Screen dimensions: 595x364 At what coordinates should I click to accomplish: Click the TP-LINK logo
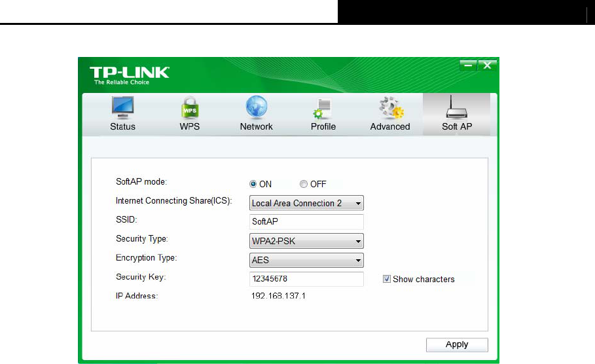pyautogui.click(x=130, y=72)
